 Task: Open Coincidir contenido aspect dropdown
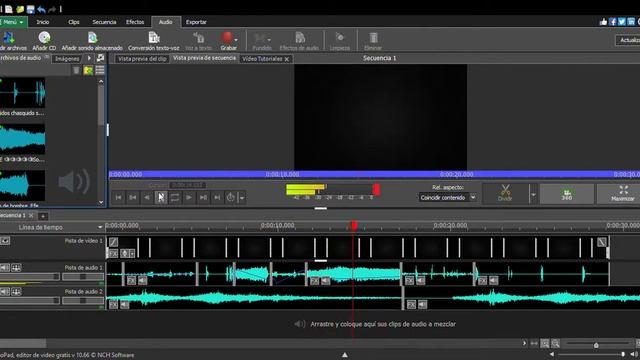[x=448, y=198]
